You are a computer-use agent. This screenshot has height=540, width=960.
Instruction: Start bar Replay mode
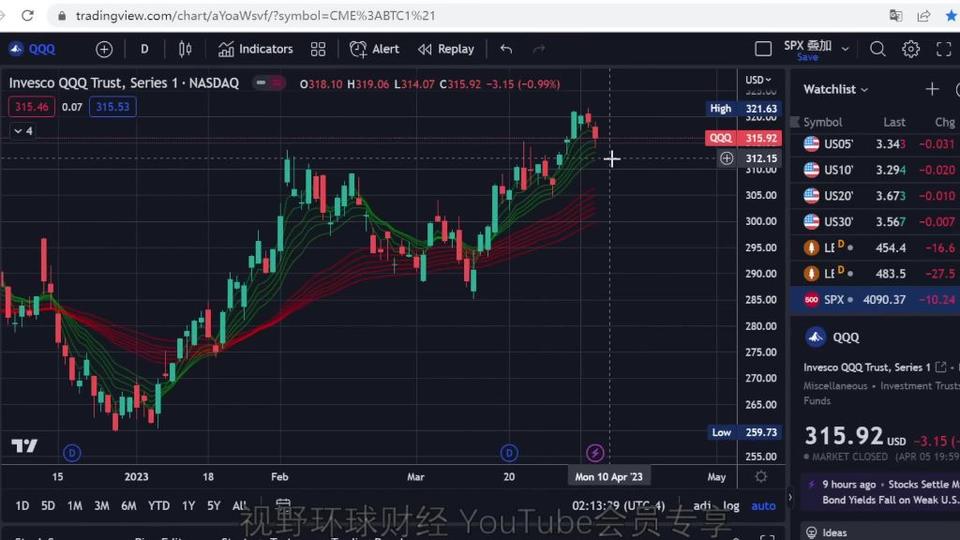tap(446, 49)
